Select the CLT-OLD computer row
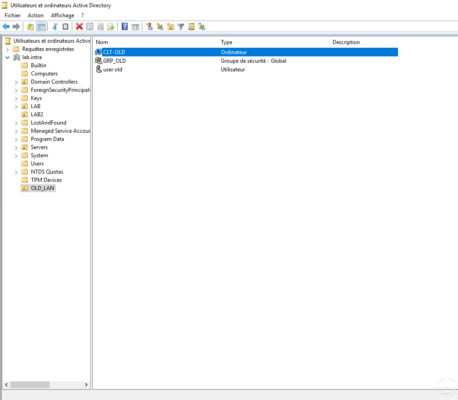 tap(246, 52)
